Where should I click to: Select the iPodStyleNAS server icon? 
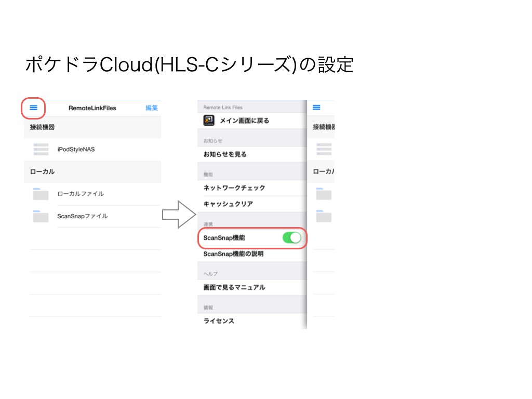click(41, 149)
